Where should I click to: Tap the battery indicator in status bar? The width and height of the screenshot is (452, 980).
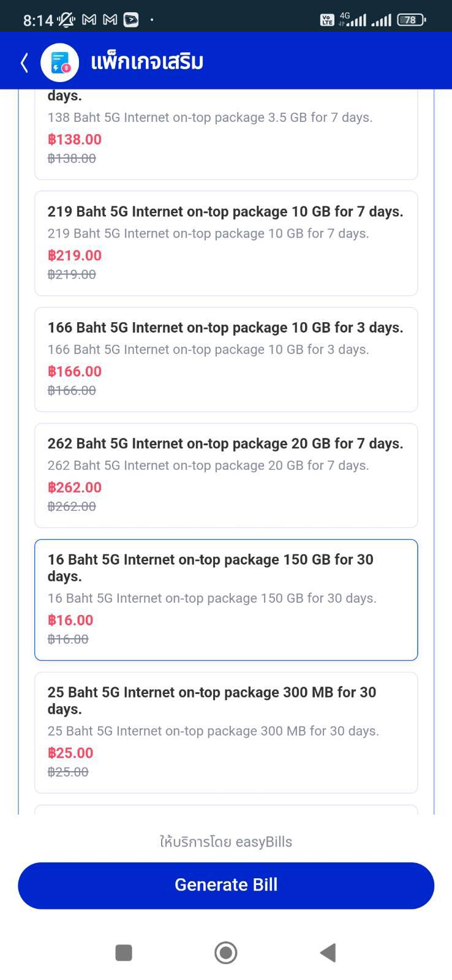tap(411, 20)
